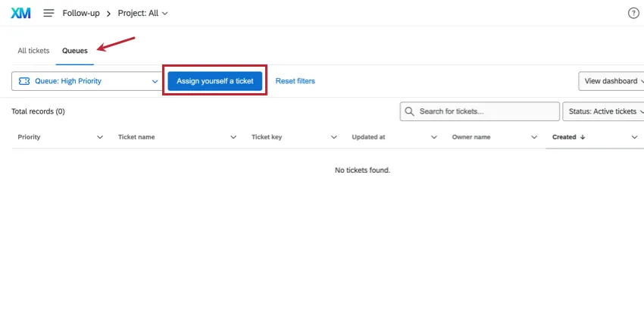Expand the Priority column menu chevron

click(x=100, y=137)
